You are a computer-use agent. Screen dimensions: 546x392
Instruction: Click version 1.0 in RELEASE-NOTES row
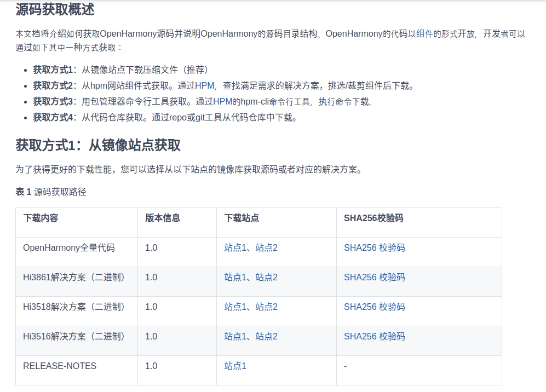coord(151,366)
